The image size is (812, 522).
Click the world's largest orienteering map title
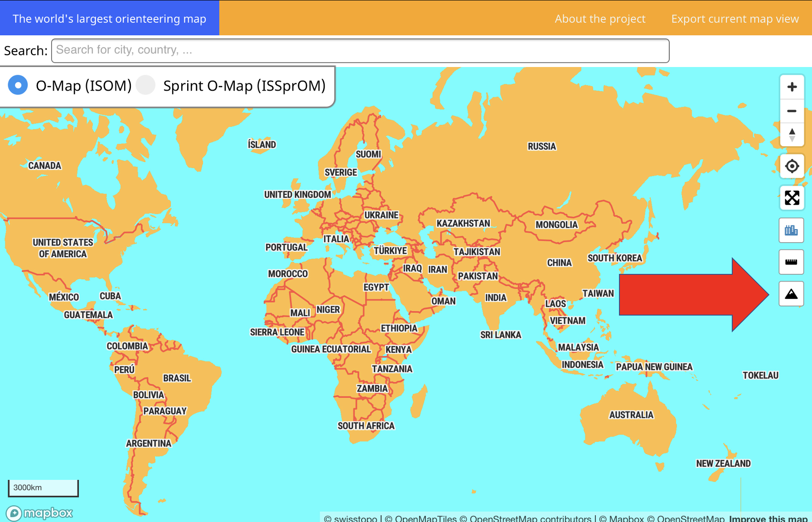point(109,19)
